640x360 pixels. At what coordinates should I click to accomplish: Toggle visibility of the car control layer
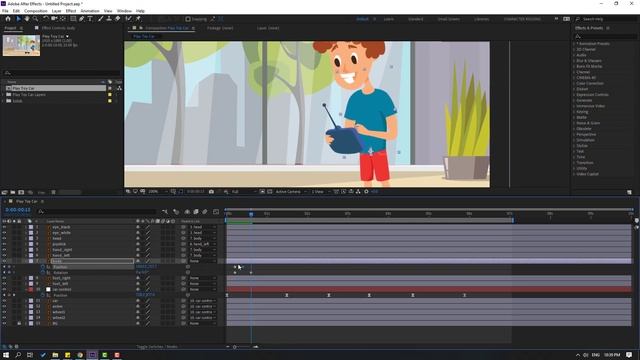(x=4, y=289)
